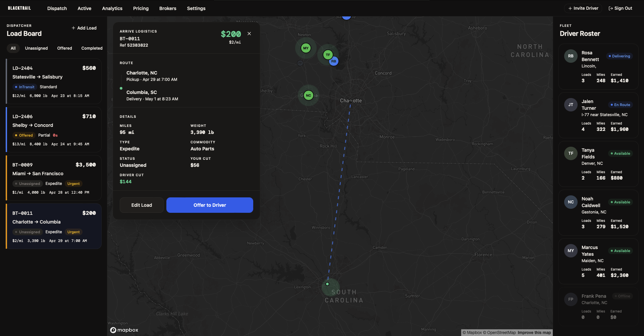Click the $710 price on LD-2406

(x=89, y=116)
